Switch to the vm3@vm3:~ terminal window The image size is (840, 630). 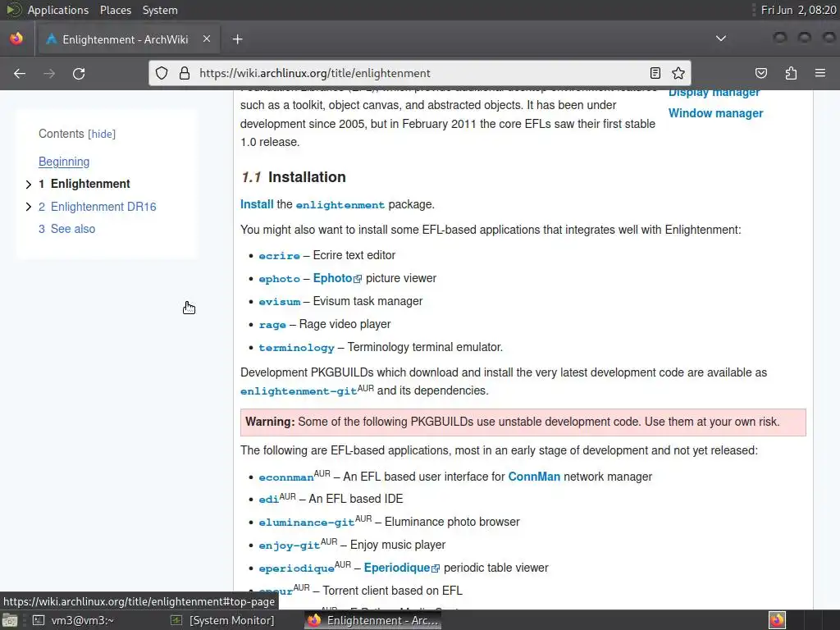click(x=73, y=620)
